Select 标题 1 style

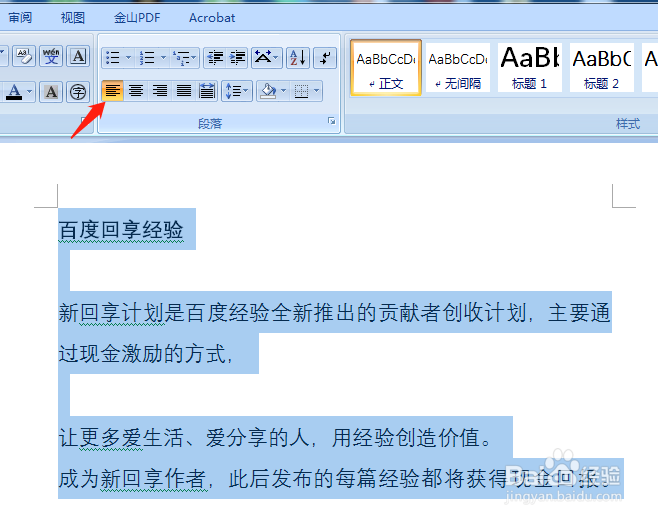pyautogui.click(x=530, y=68)
